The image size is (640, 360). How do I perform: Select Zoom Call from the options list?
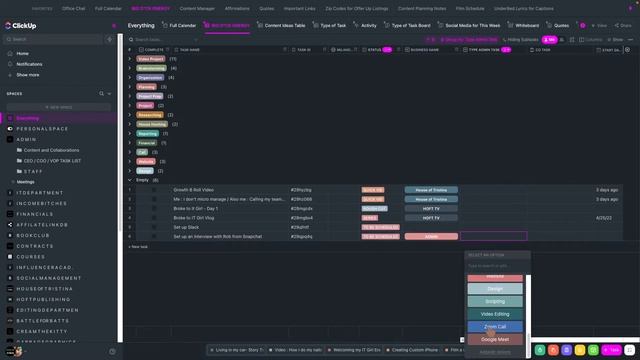point(495,327)
